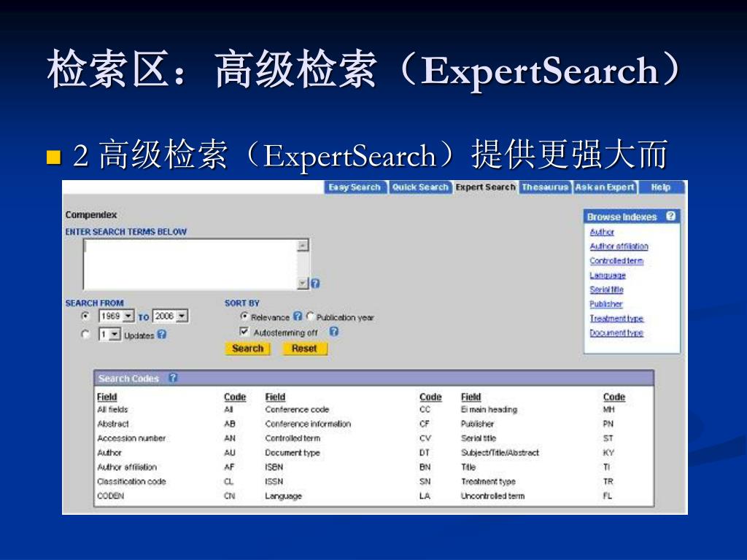Click the 'KY' code cell
Screen dimensions: 747x560
click(608, 453)
